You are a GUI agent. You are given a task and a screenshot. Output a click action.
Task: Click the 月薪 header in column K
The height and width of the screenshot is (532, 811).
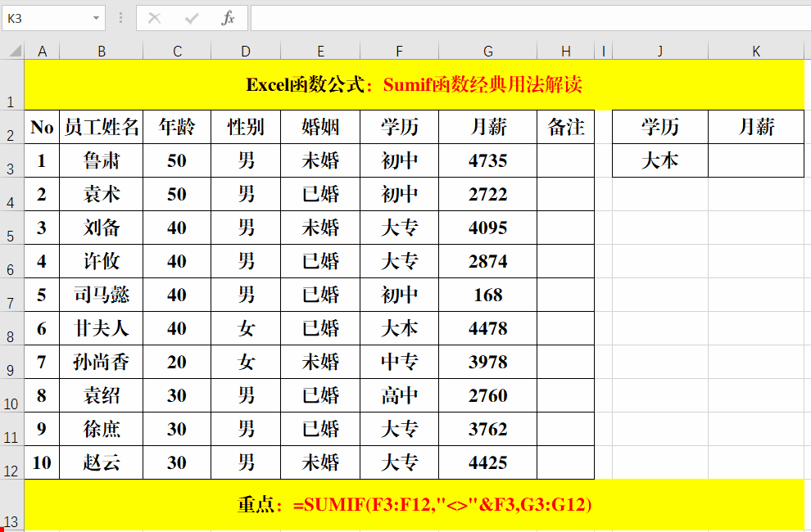coord(756,127)
